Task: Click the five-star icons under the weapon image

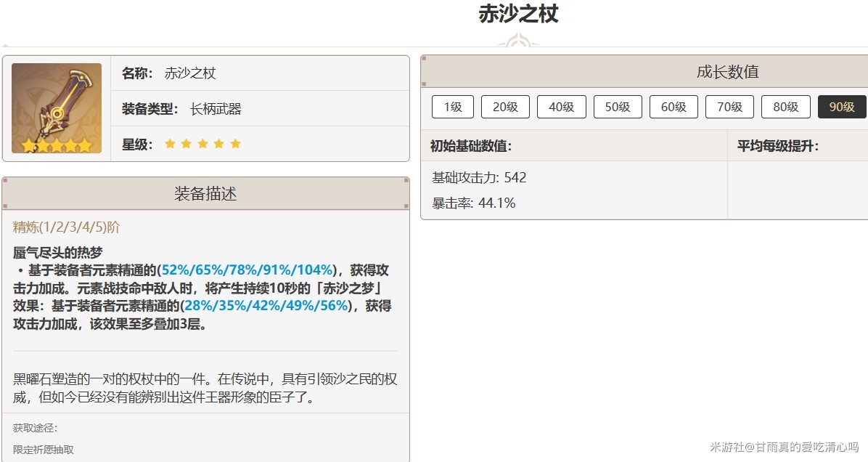Action: coord(56,143)
